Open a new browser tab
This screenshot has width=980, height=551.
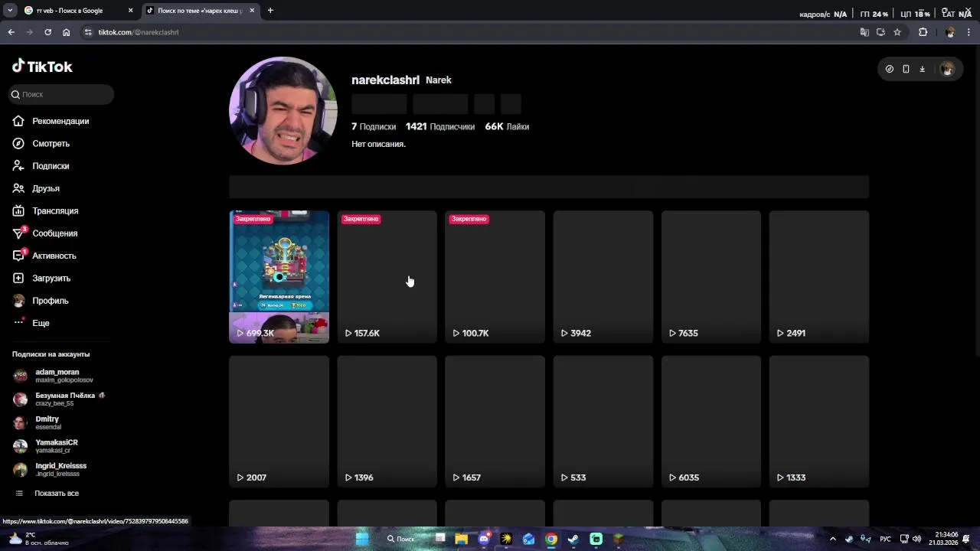(270, 11)
